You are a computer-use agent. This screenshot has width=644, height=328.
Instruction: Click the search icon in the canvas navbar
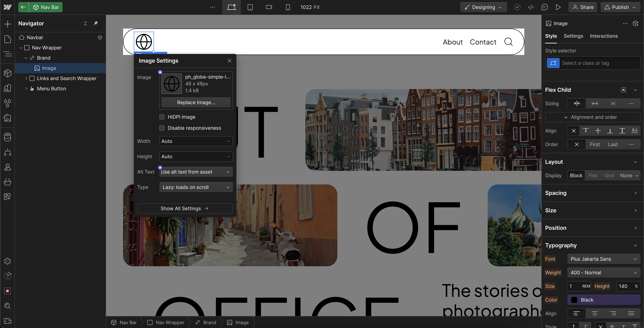508,42
